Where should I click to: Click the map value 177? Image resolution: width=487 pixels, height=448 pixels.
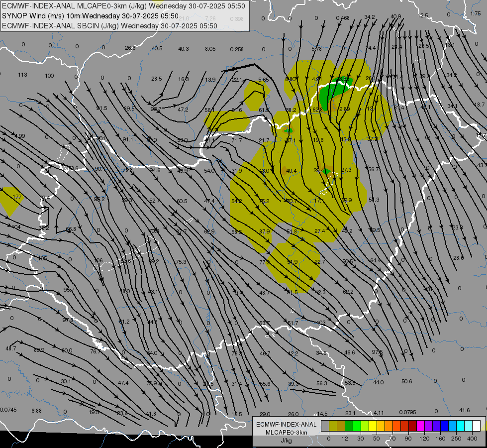point(17,197)
